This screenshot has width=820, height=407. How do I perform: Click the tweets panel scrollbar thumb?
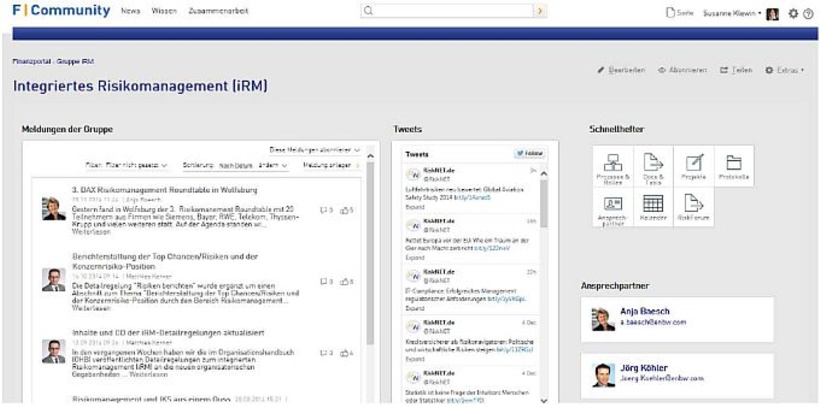point(543,203)
